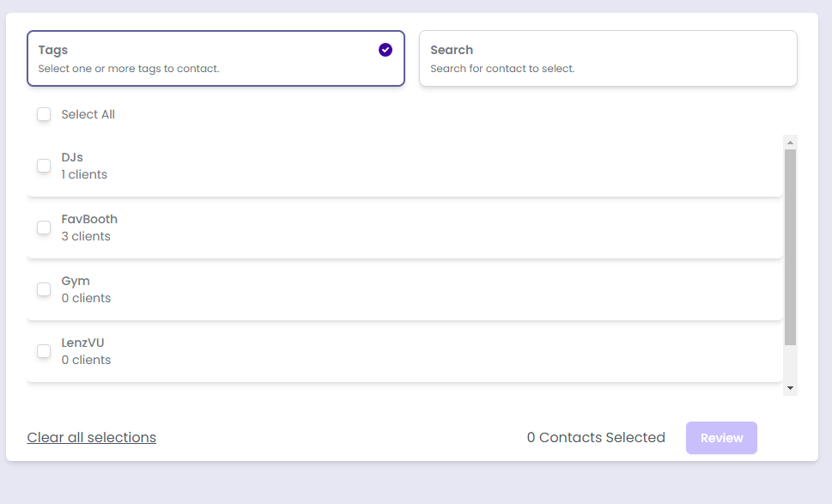Tick the Select All checkbox
The height and width of the screenshot is (504, 832).
tap(44, 114)
